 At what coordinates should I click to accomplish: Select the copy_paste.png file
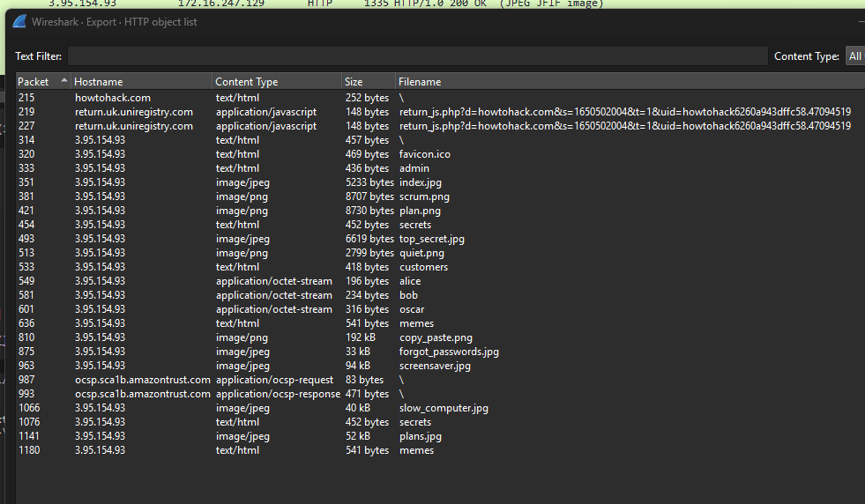point(440,337)
